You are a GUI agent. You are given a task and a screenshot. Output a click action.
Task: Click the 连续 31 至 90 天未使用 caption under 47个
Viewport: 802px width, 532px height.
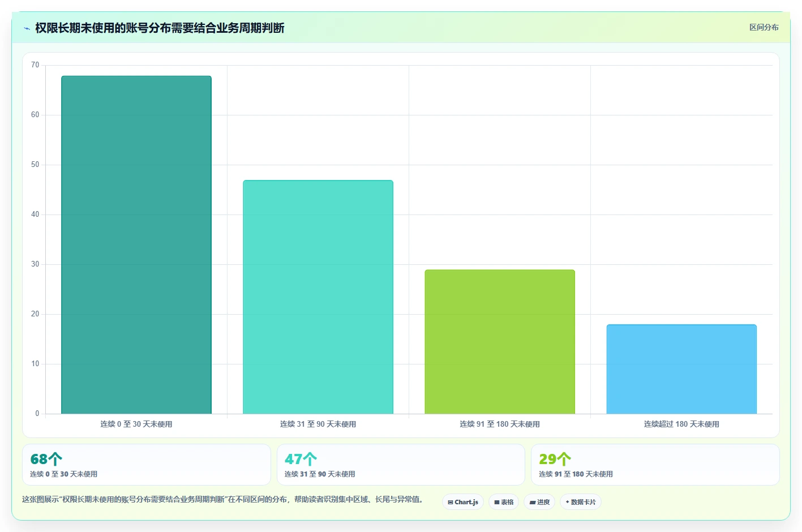(320, 474)
